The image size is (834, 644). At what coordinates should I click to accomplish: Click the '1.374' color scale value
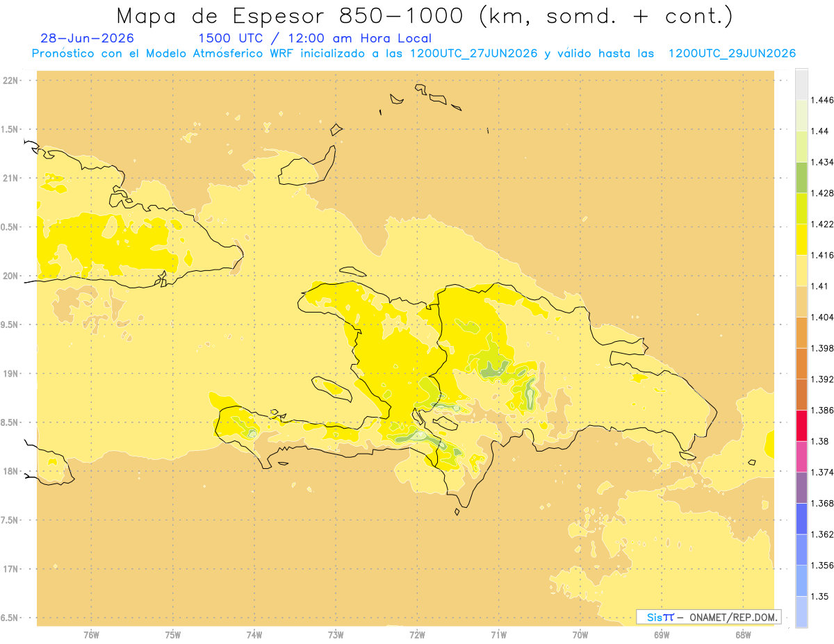pyautogui.click(x=821, y=472)
